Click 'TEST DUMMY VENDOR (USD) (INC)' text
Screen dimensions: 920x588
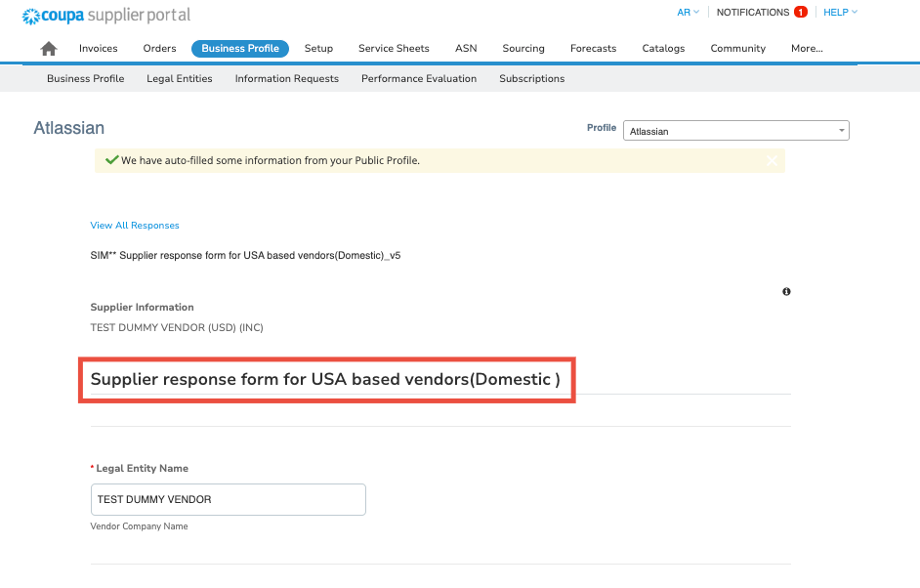pos(177,327)
